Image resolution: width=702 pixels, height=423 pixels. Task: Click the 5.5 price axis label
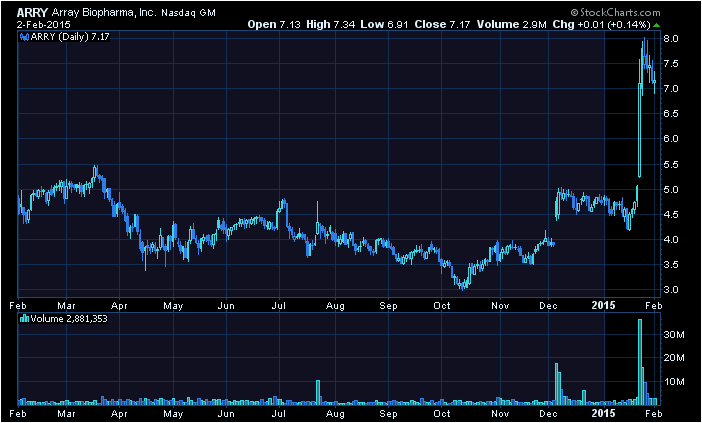(672, 164)
